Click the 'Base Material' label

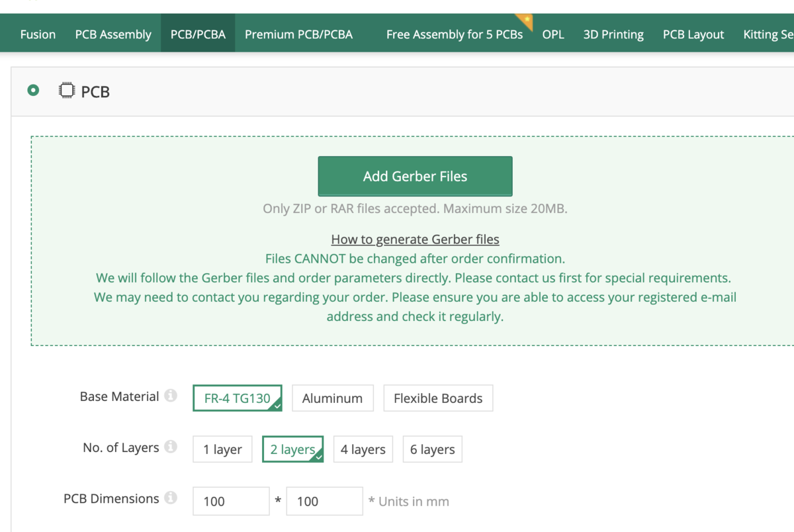coord(119,396)
